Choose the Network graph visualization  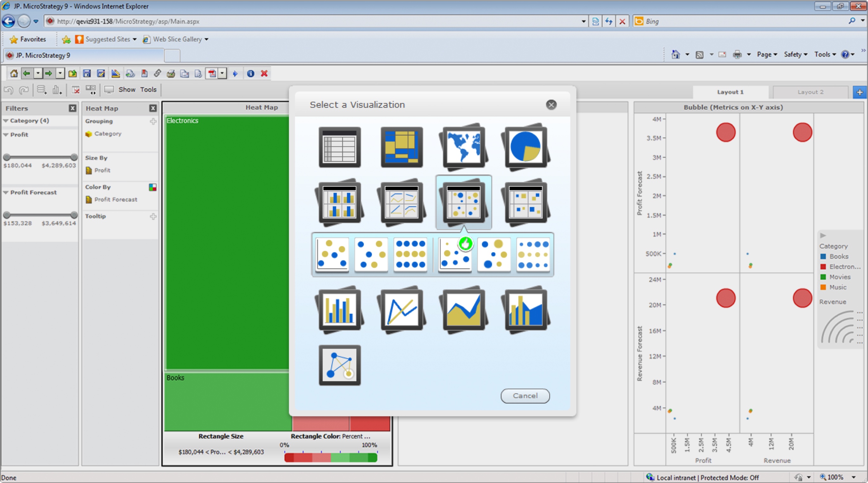coord(340,365)
